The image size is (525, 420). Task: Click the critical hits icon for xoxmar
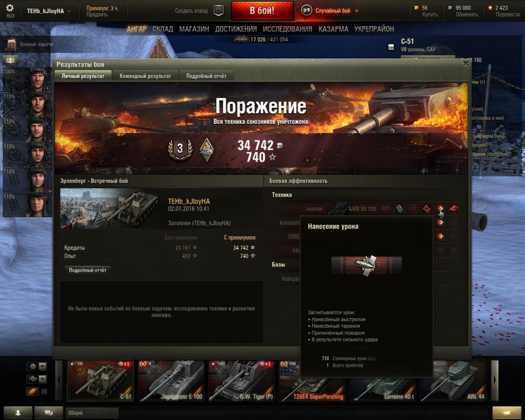427,209
